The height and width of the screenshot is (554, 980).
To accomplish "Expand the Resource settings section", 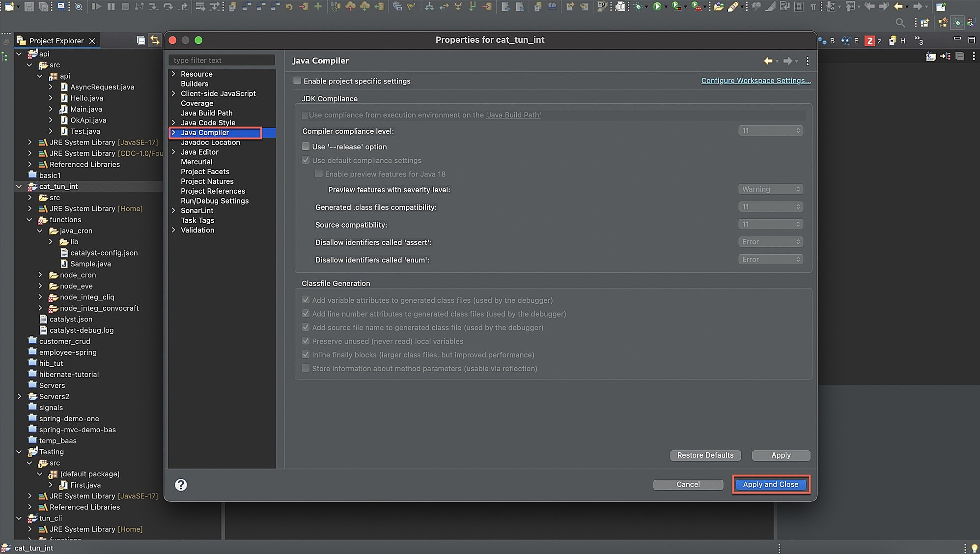I will (174, 73).
